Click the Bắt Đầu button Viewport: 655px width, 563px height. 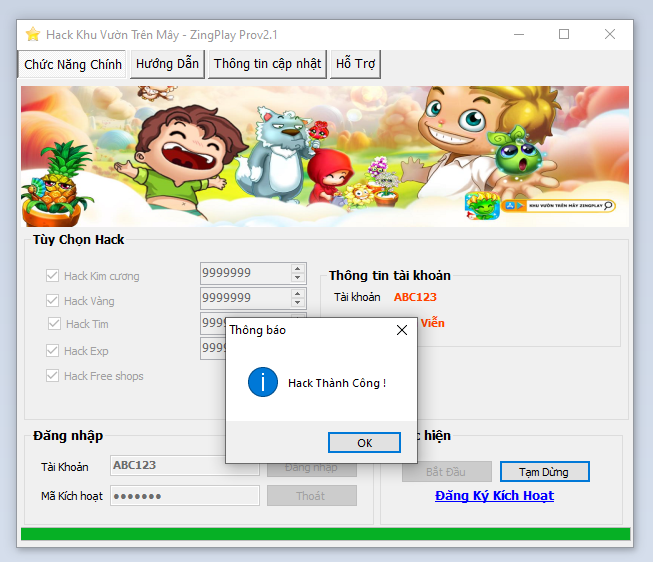point(447,472)
